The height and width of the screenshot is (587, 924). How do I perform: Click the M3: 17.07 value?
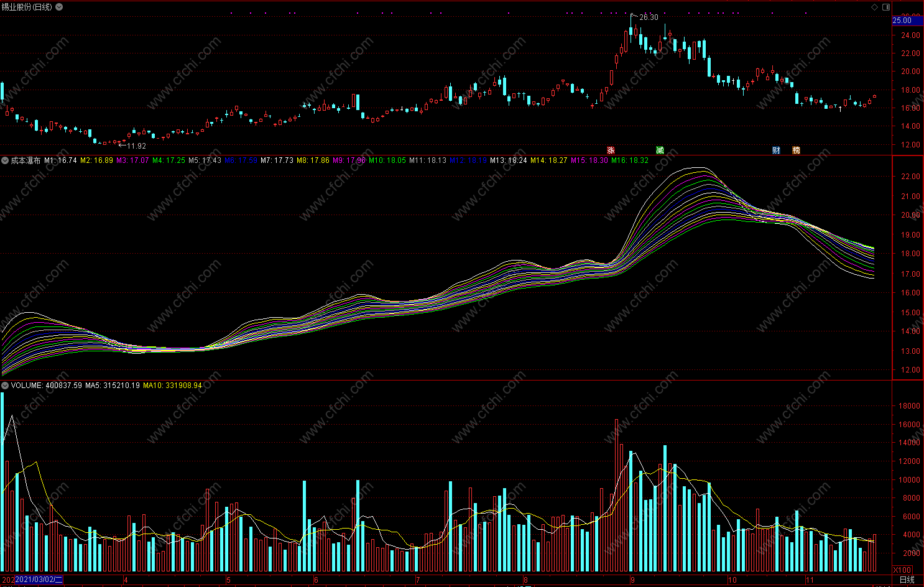click(132, 160)
